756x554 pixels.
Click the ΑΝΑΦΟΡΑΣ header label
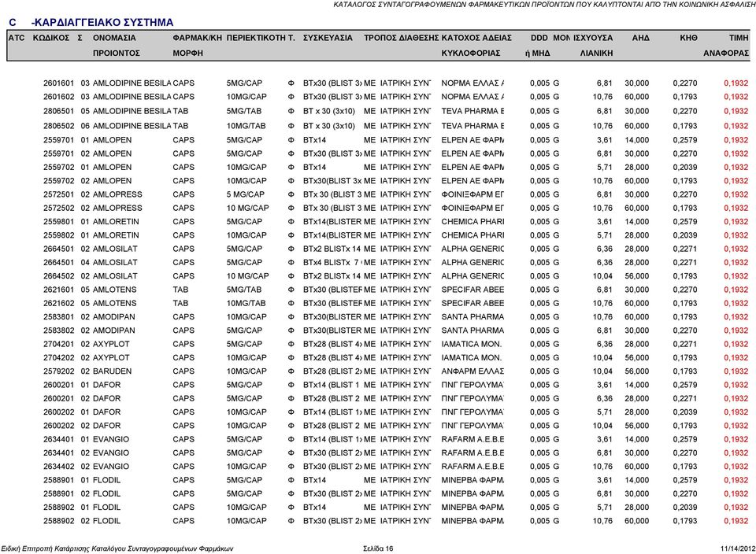click(726, 53)
